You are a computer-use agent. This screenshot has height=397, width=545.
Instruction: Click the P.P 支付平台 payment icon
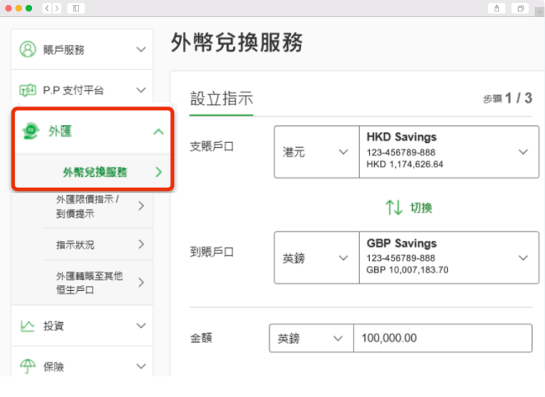[x=27, y=90]
